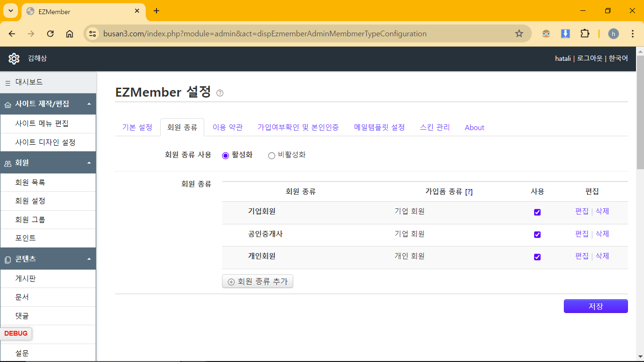The width and height of the screenshot is (644, 362).
Task: Open the 스킨 관리 tab
Action: pyautogui.click(x=435, y=127)
